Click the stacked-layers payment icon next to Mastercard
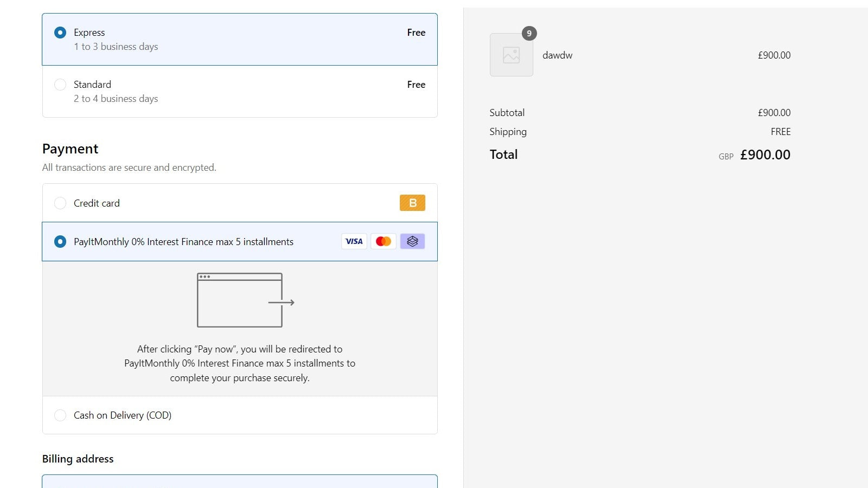Image resolution: width=868 pixels, height=488 pixels. pyautogui.click(x=413, y=241)
